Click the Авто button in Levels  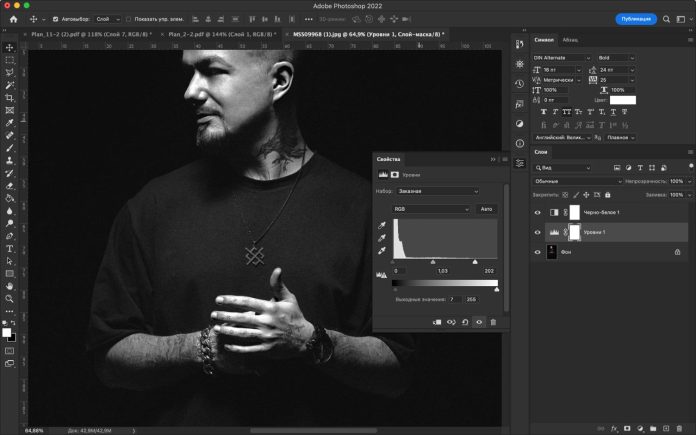pyautogui.click(x=486, y=209)
